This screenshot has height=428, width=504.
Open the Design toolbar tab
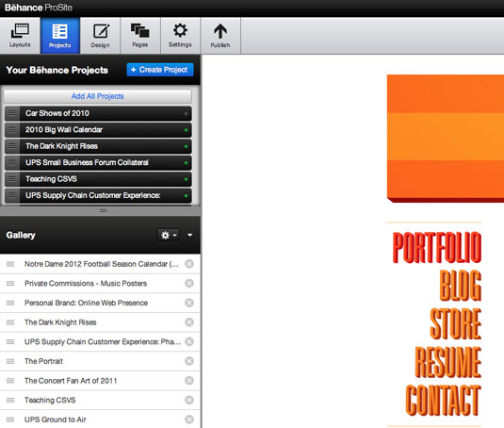[x=100, y=36]
